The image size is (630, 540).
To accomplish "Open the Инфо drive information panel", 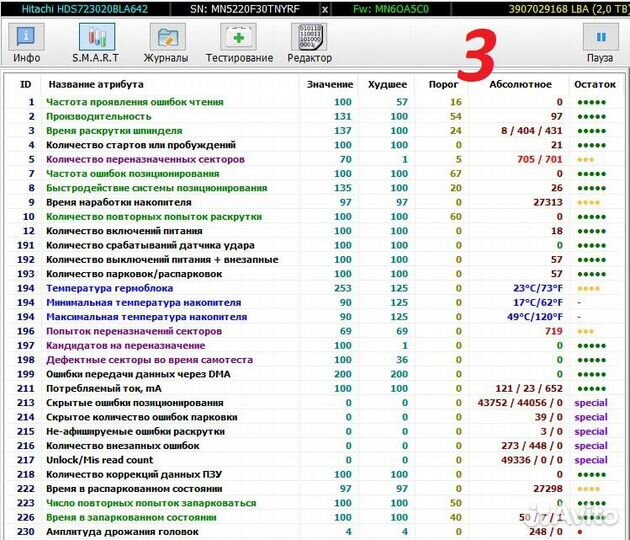I will (26, 44).
